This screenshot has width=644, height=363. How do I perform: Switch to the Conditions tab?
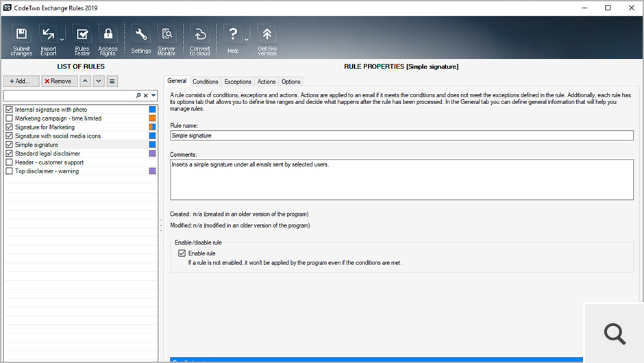pyautogui.click(x=206, y=82)
